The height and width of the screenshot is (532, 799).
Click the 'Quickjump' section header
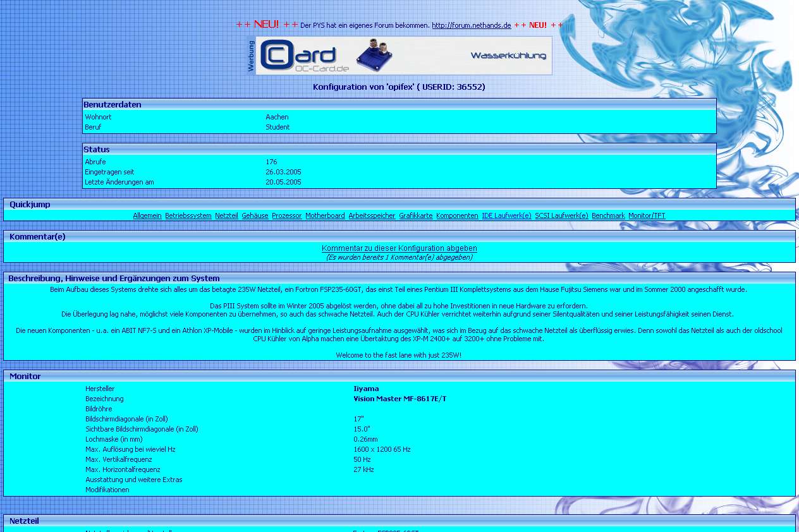pos(399,204)
